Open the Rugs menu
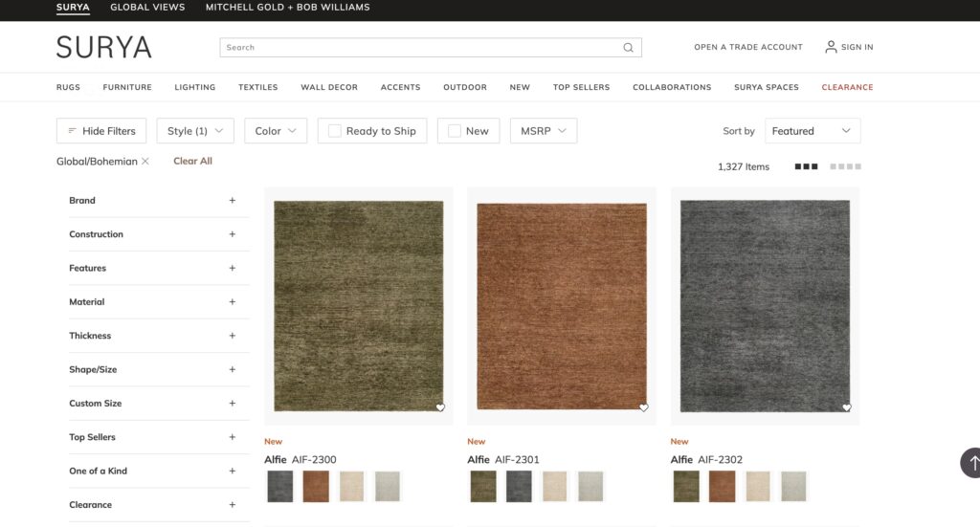The height and width of the screenshot is (527, 980). tap(68, 87)
